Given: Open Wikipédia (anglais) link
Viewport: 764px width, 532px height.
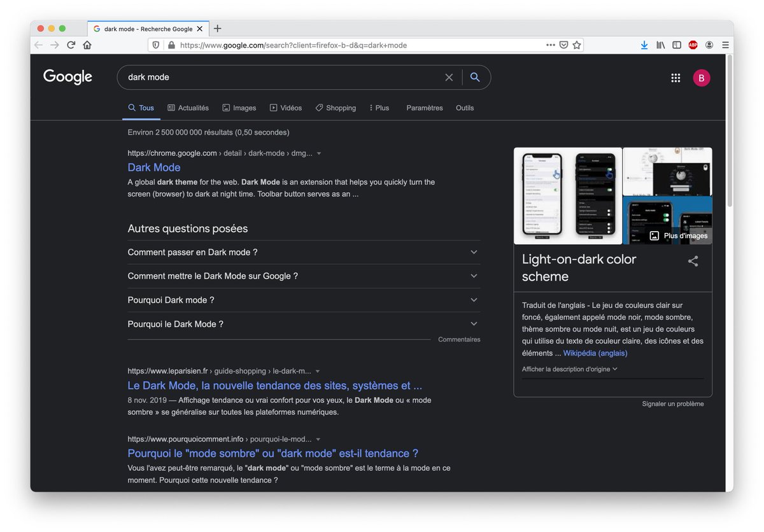Looking at the screenshot, I should (595, 353).
